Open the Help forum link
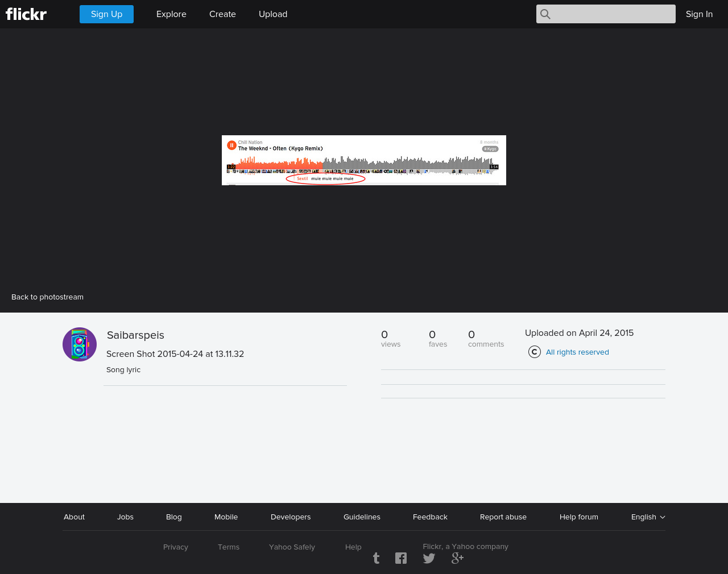This screenshot has width=728, height=574. pyautogui.click(x=579, y=517)
